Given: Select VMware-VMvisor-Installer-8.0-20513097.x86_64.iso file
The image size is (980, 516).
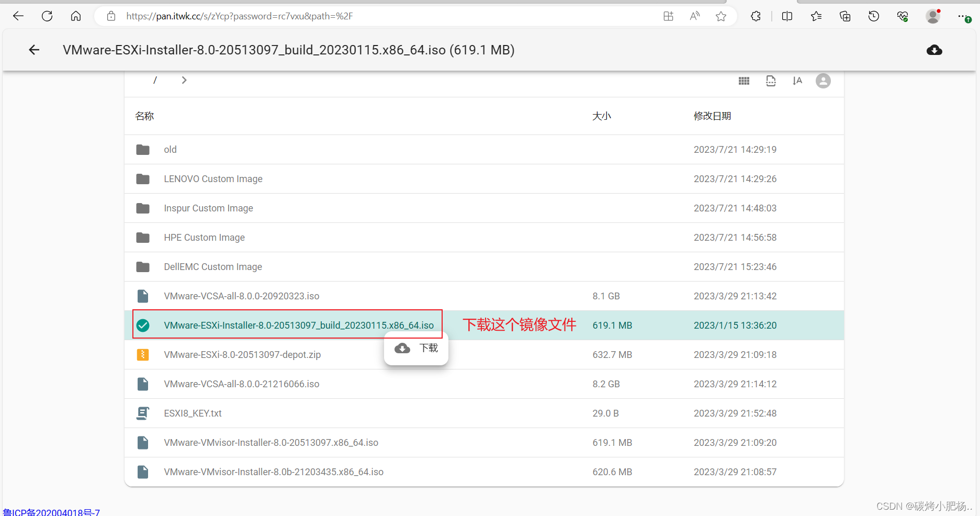Looking at the screenshot, I should point(271,443).
